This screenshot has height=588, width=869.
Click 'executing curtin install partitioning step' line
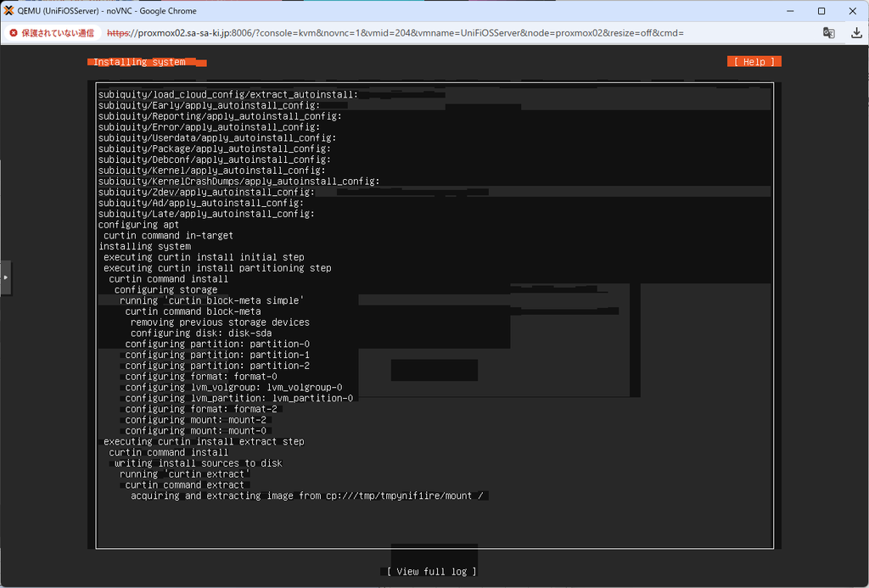[x=217, y=267]
